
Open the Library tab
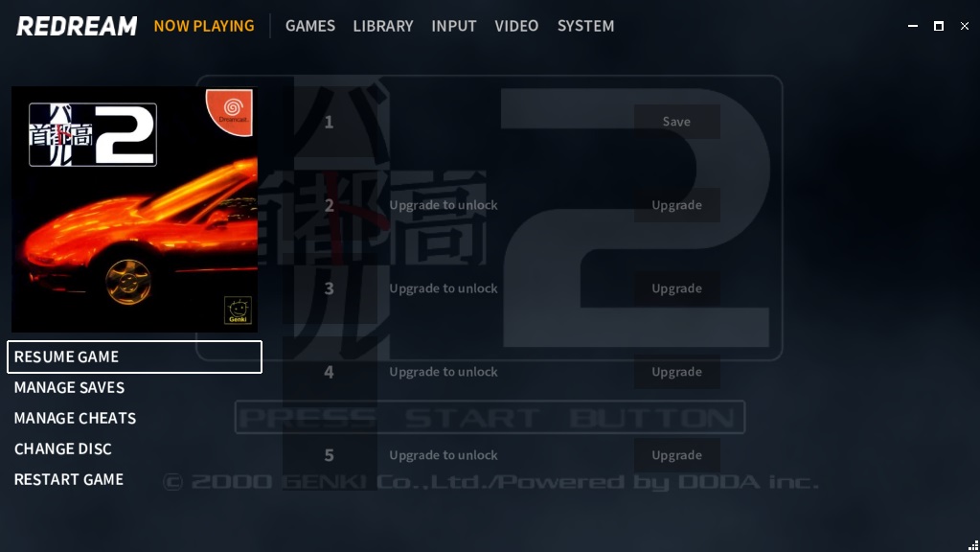(x=383, y=26)
